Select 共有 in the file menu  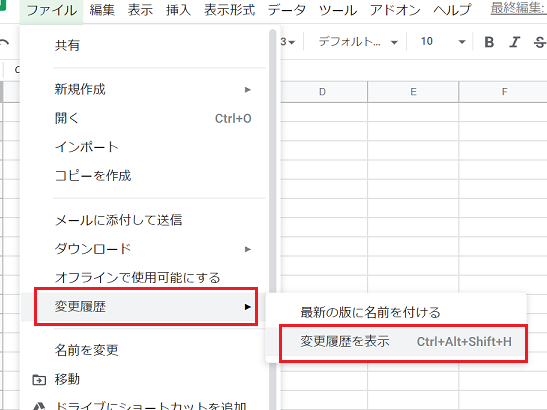pos(145,45)
